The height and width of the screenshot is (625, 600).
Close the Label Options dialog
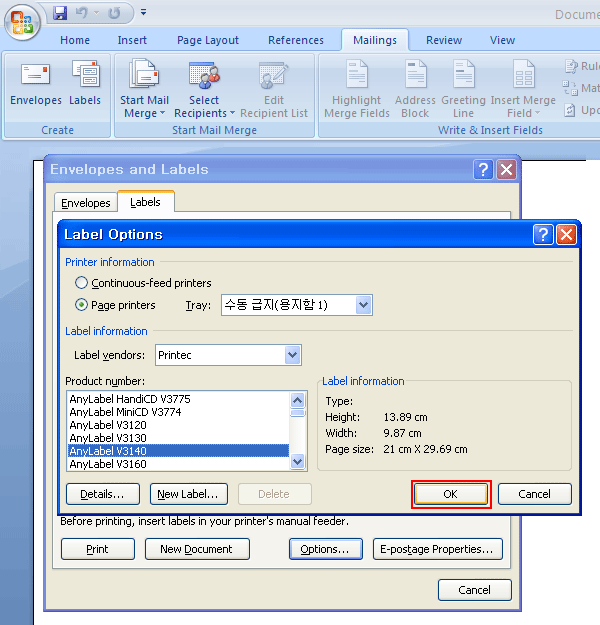567,234
